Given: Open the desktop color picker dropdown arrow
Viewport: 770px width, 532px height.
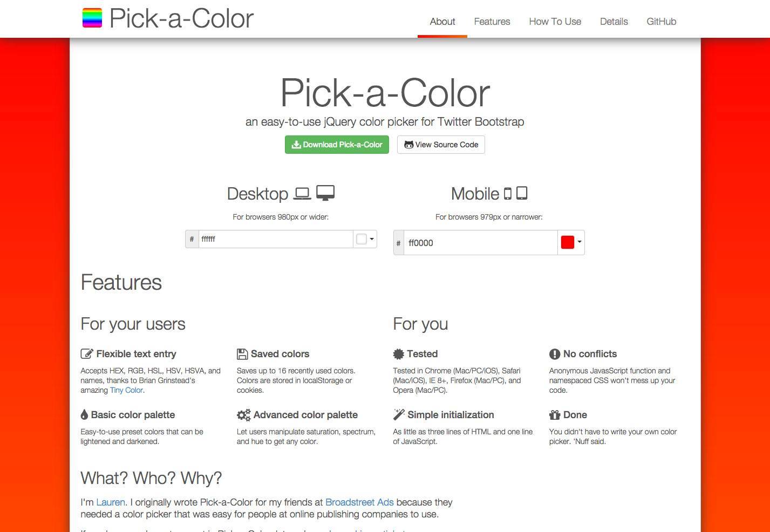Looking at the screenshot, I should pos(372,239).
